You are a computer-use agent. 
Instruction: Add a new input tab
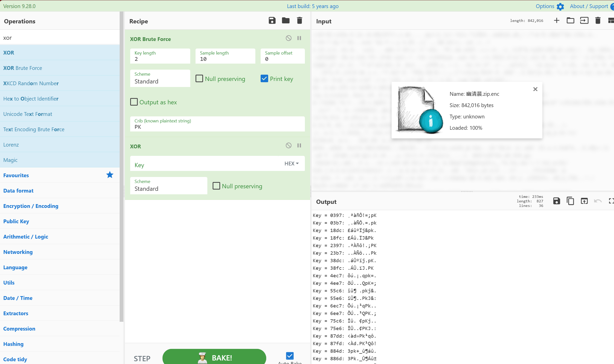[x=556, y=21]
